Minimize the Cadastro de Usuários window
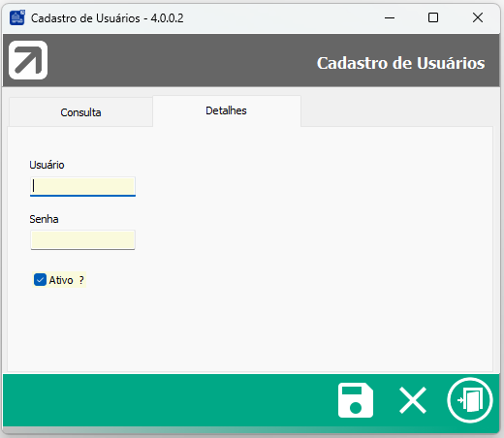The image size is (504, 438). 390,17
